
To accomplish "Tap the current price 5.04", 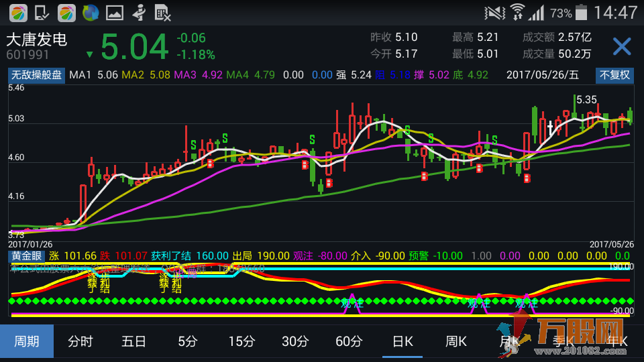I will [134, 47].
